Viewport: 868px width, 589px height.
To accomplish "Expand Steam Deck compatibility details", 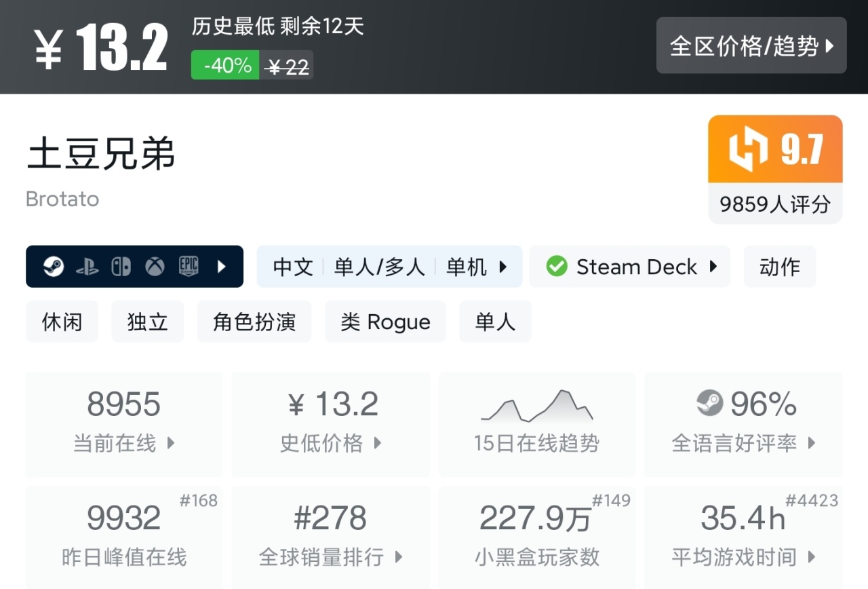I will (x=713, y=267).
